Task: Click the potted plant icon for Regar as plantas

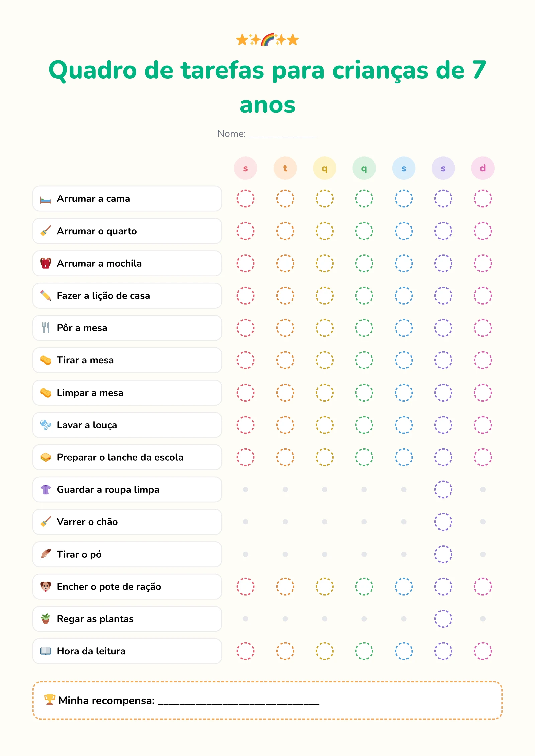Action: coord(46,619)
